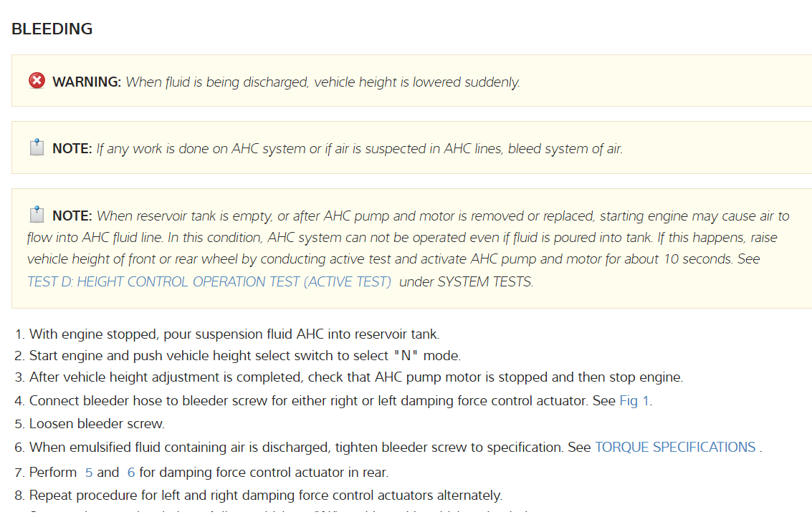Click step 1 about pouring suspension fluid
Image resolution: width=812 pixels, height=517 pixels.
coord(234,334)
